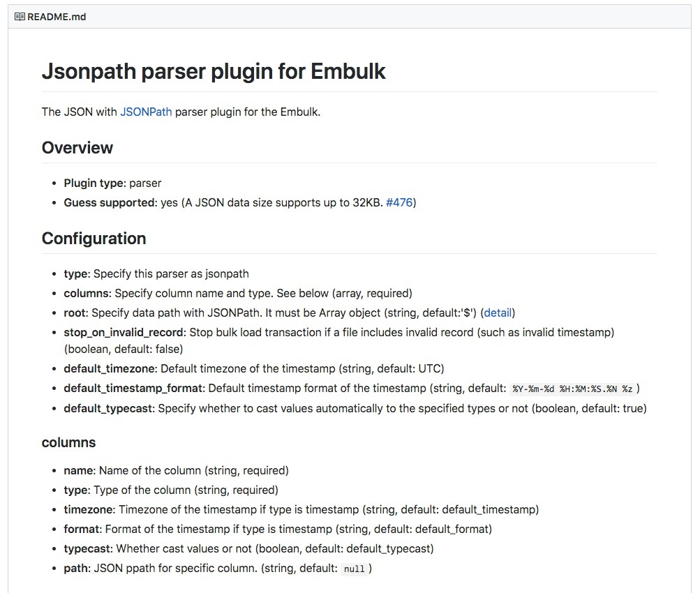
Task: Click the Overview section heading
Action: [x=77, y=148]
